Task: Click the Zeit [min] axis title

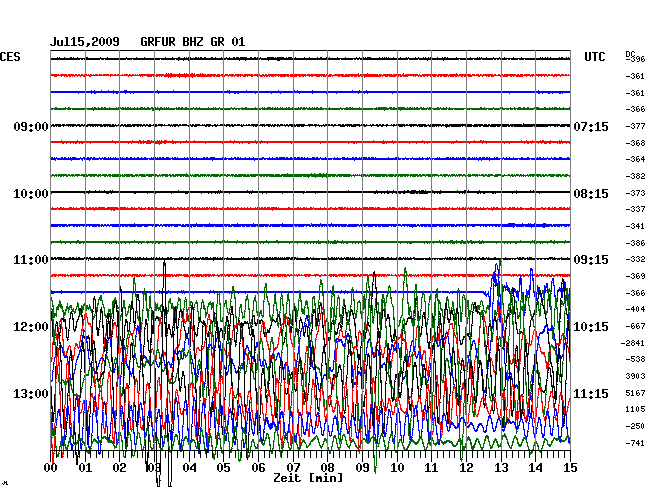Action: pyautogui.click(x=308, y=478)
